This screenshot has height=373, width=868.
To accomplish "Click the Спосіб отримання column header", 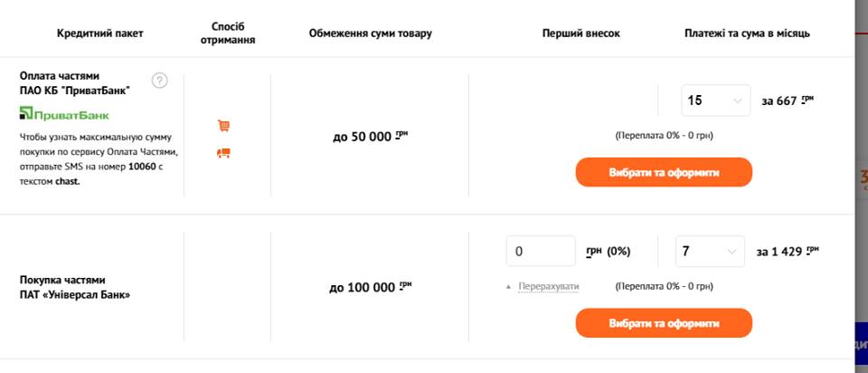I will (x=227, y=33).
